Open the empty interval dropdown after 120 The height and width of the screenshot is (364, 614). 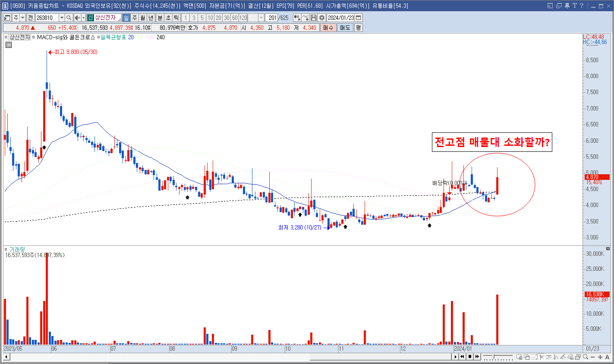pyautogui.click(x=261, y=18)
